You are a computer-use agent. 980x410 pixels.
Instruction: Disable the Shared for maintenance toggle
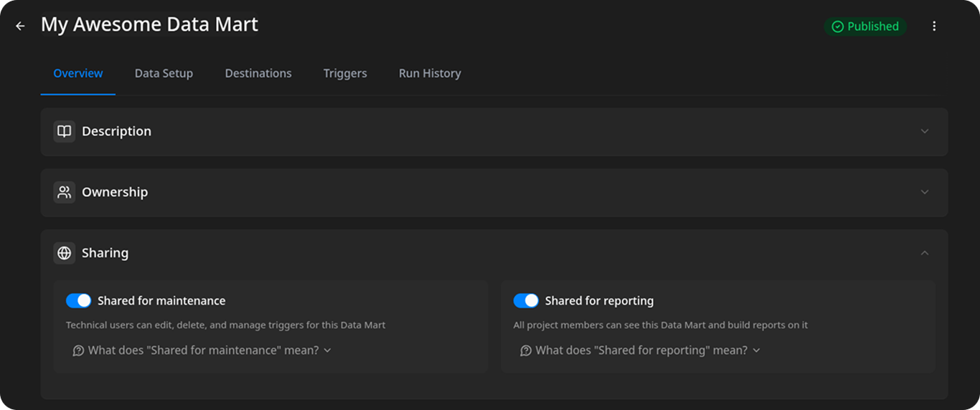tap(79, 300)
